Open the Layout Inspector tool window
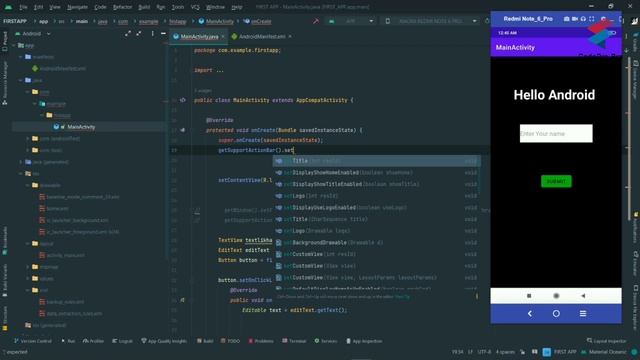Screen dimensions: 640x360 [x=606, y=341]
